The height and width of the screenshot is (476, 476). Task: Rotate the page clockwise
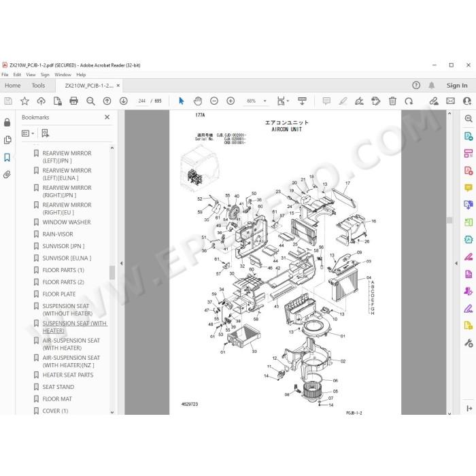pos(409,101)
